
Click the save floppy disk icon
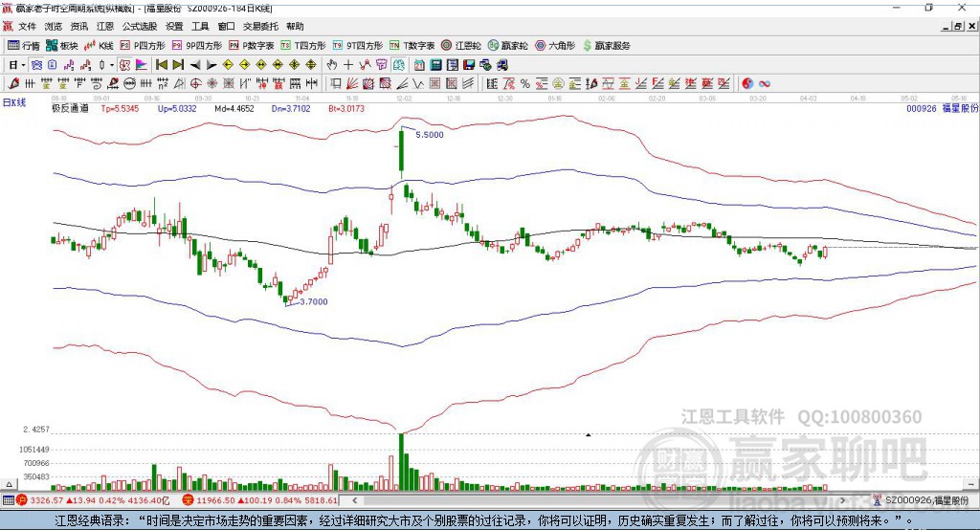(x=469, y=65)
